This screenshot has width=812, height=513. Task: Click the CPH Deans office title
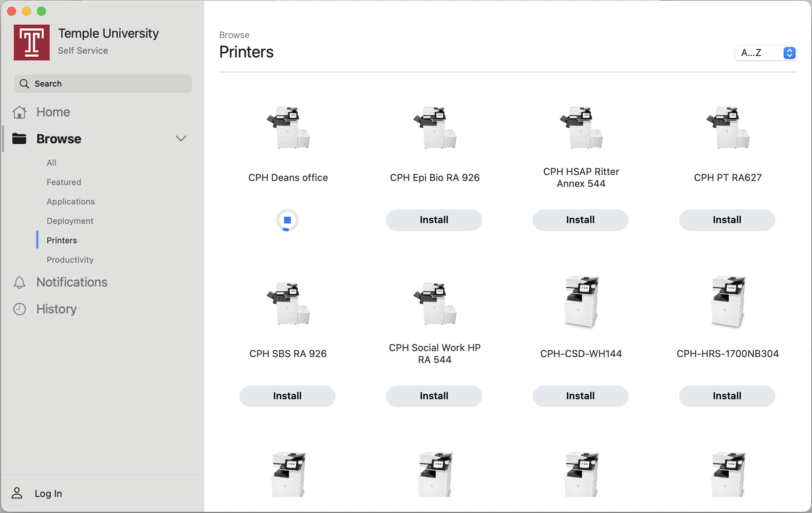click(x=288, y=178)
